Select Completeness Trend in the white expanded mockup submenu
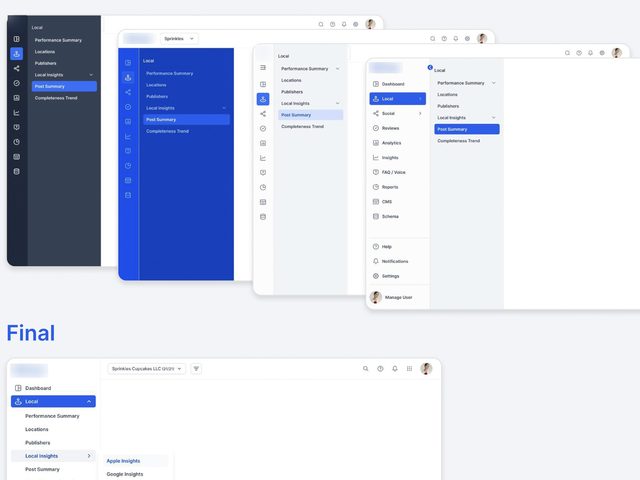The width and height of the screenshot is (640, 480). point(459,141)
